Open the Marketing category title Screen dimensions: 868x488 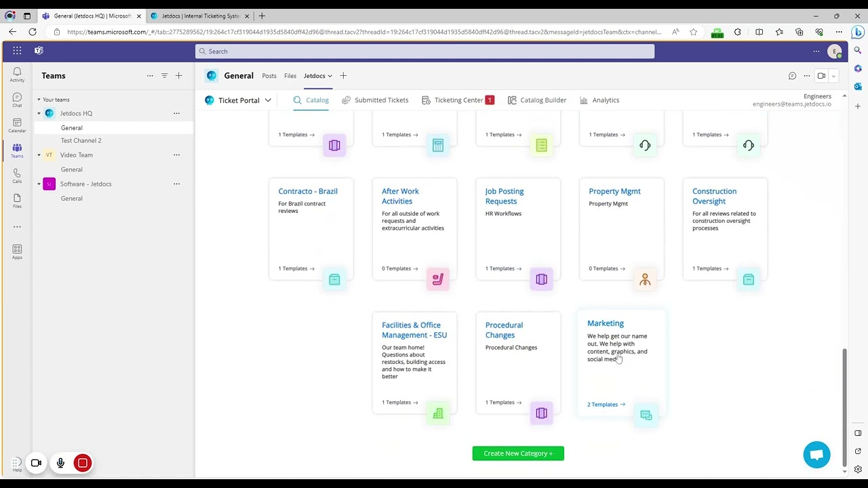(x=606, y=323)
